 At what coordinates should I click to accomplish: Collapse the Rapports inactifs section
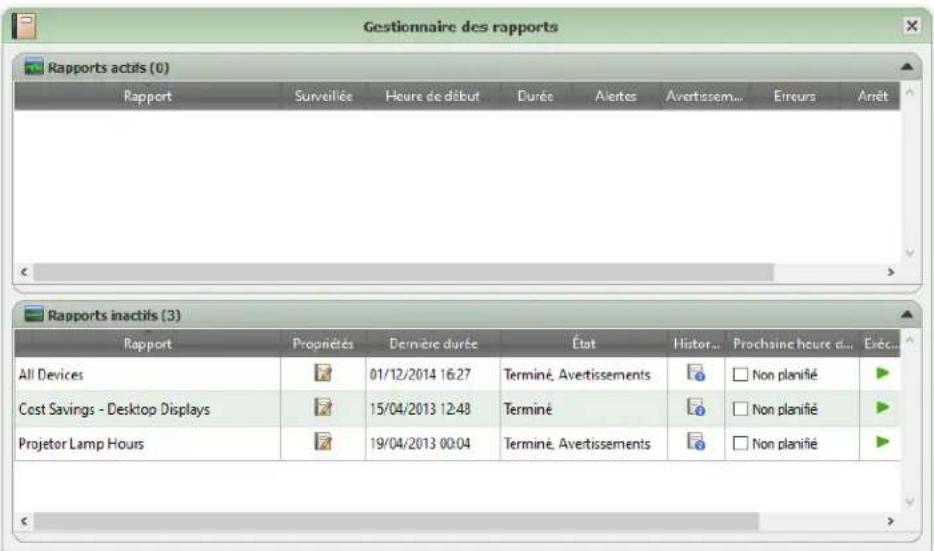[907, 315]
